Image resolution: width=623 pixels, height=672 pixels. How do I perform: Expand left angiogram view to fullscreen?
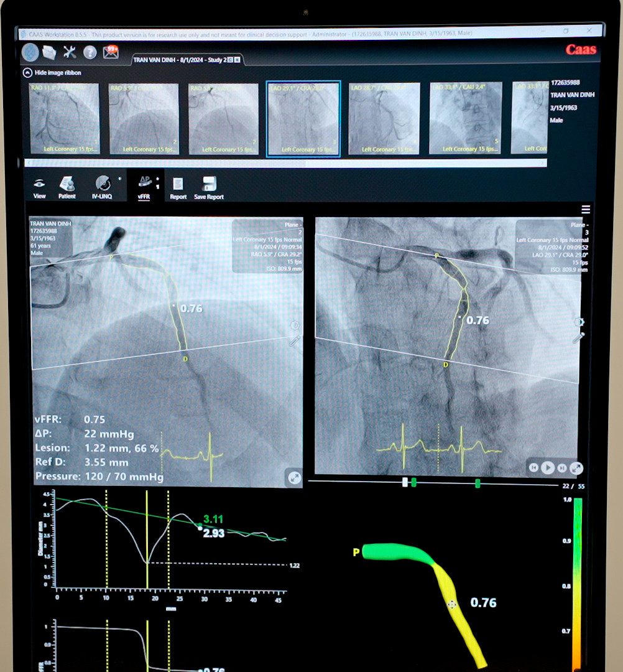(293, 477)
